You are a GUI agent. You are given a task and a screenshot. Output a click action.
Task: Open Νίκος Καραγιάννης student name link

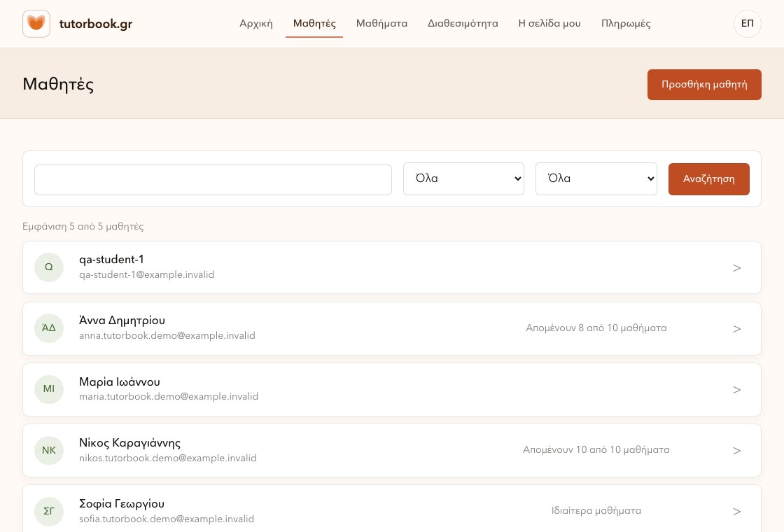pos(130,443)
